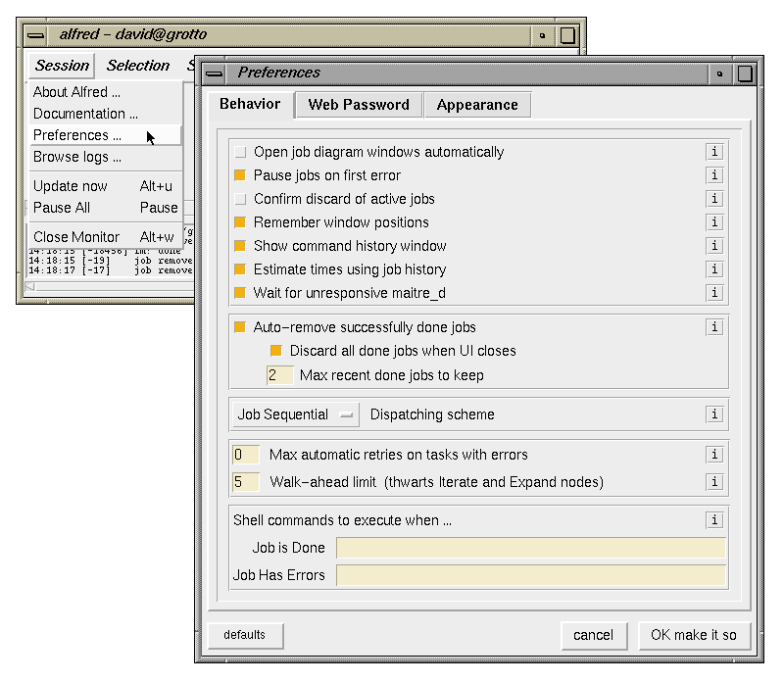
Task: Click the Job Has Errors command field
Action: pyautogui.click(x=531, y=575)
